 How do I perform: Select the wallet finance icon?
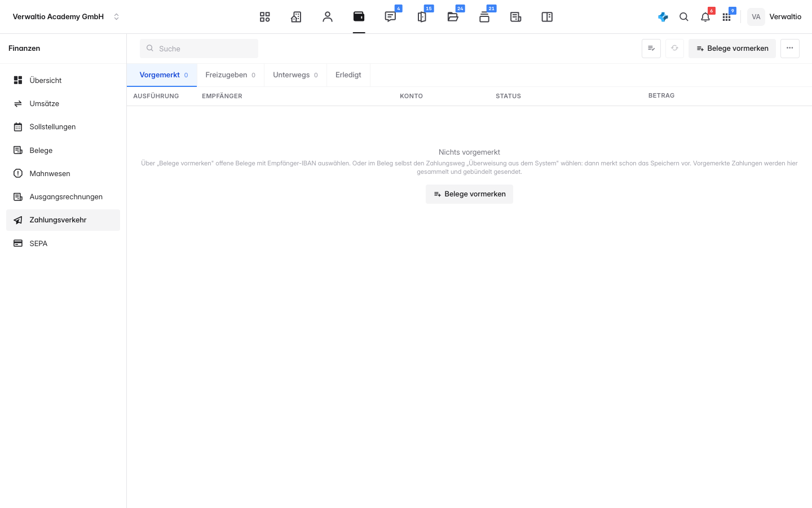pyautogui.click(x=359, y=17)
